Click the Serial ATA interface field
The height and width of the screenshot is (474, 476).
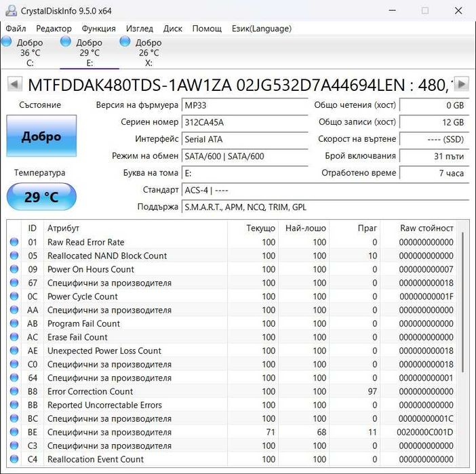245,140
